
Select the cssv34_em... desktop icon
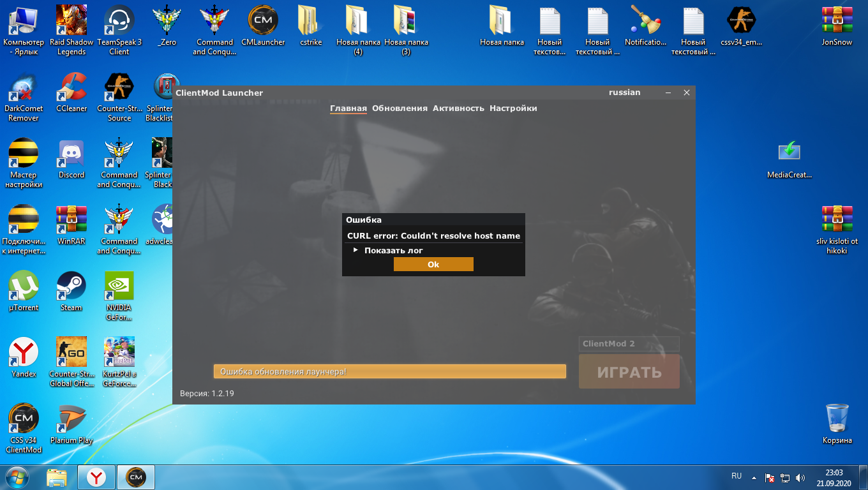click(x=742, y=27)
